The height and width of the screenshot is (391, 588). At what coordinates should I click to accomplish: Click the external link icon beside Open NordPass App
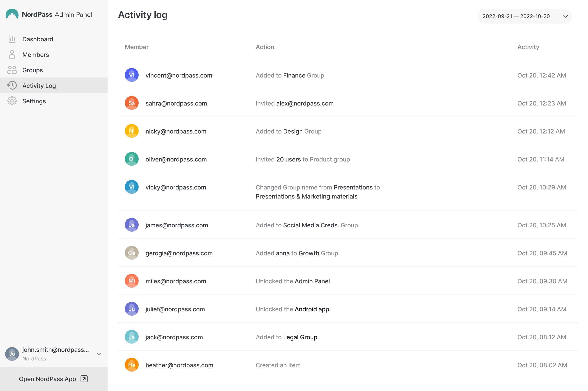click(84, 379)
